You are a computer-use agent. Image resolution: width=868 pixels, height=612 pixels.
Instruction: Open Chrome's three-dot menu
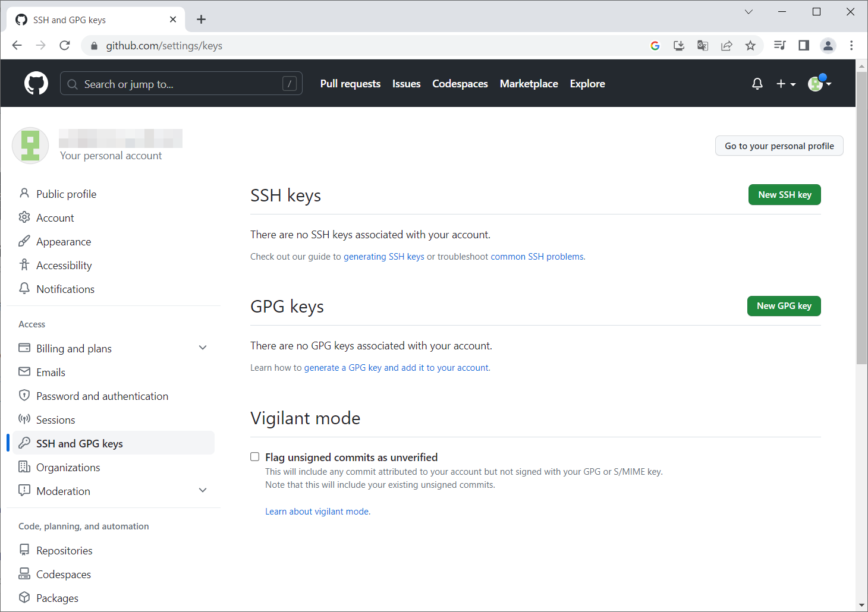tap(851, 46)
